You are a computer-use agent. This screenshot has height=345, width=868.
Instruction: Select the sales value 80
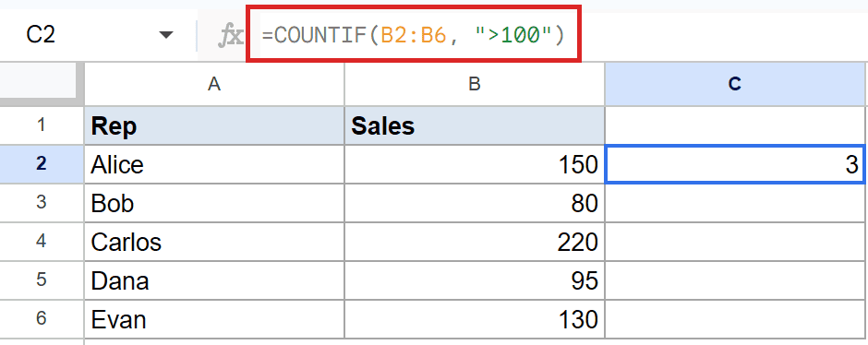(475, 203)
